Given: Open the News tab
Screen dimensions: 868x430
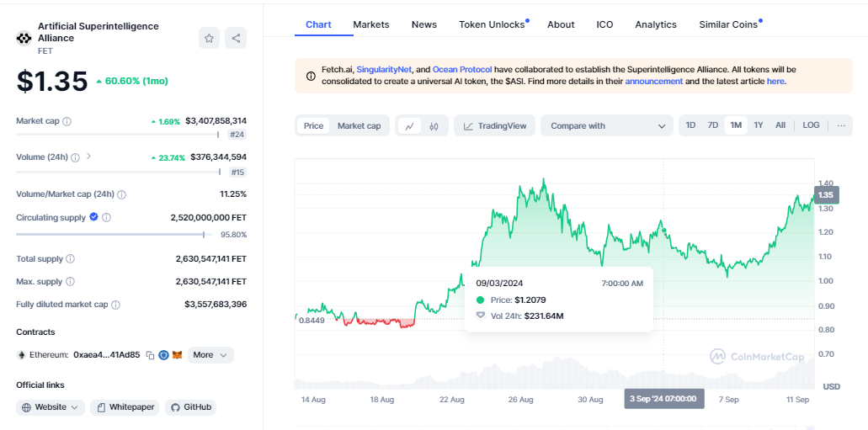Looking at the screenshot, I should point(424,24).
